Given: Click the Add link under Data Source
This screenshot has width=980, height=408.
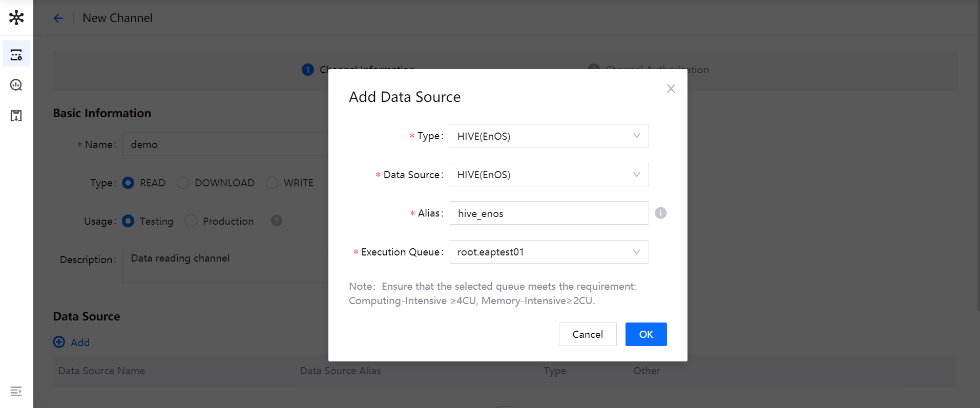Looking at the screenshot, I should 80,342.
